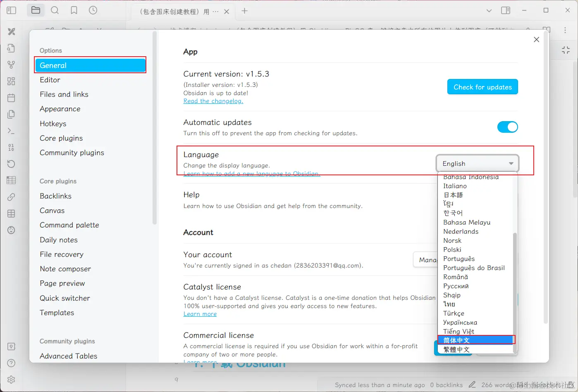Open the help question-mark icon
The image size is (578, 392).
pyautogui.click(x=11, y=363)
